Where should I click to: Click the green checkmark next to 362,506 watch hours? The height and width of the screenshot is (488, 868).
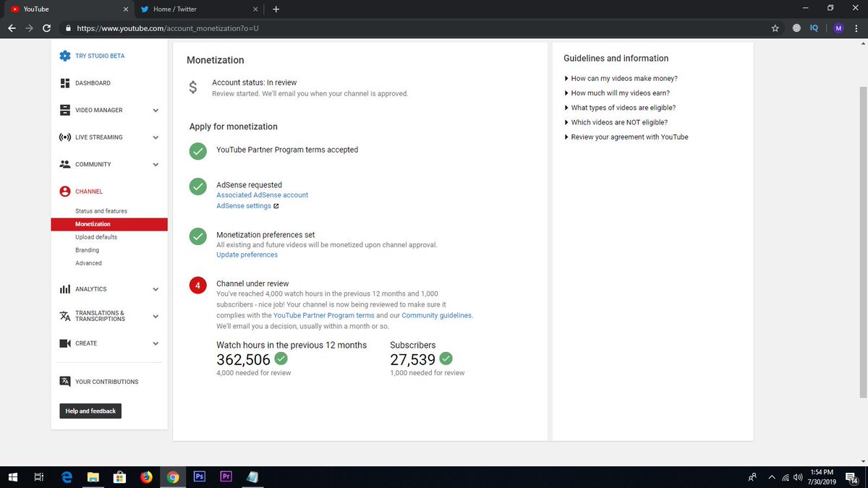[281, 359]
